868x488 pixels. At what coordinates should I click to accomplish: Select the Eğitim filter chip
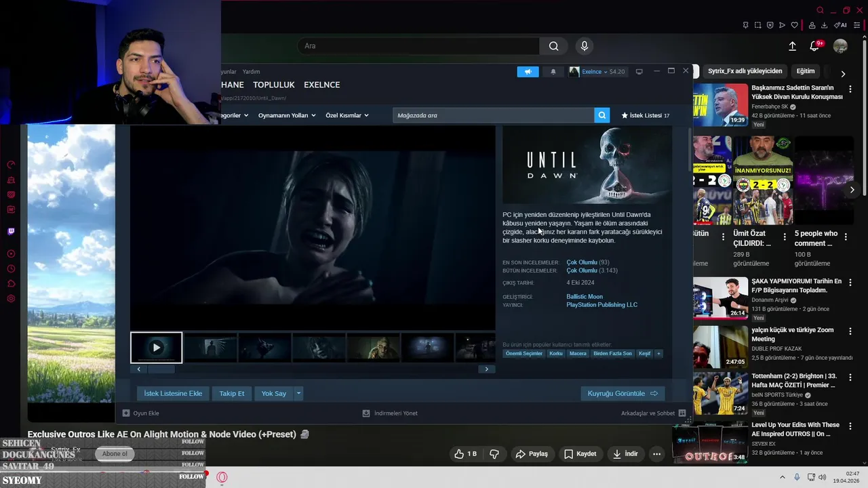805,71
